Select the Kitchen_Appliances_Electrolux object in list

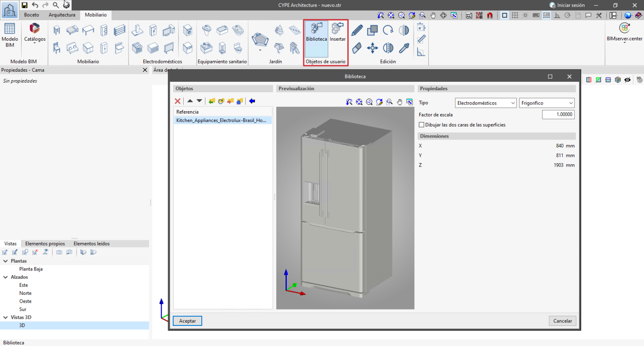(x=221, y=120)
